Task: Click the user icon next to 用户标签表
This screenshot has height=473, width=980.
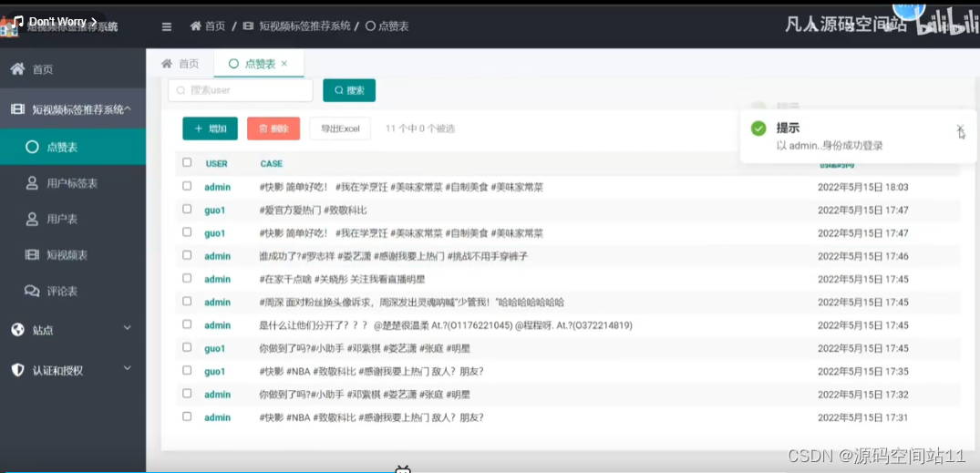Action: point(32,183)
